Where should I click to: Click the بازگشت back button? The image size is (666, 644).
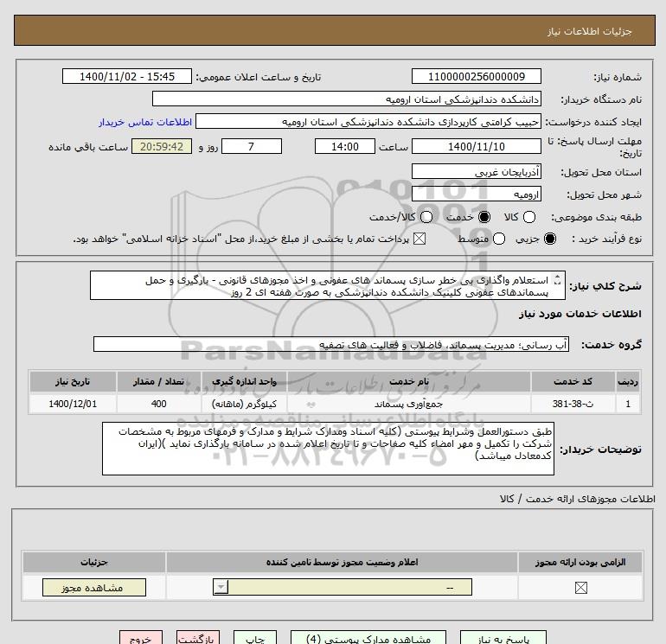click(198, 638)
